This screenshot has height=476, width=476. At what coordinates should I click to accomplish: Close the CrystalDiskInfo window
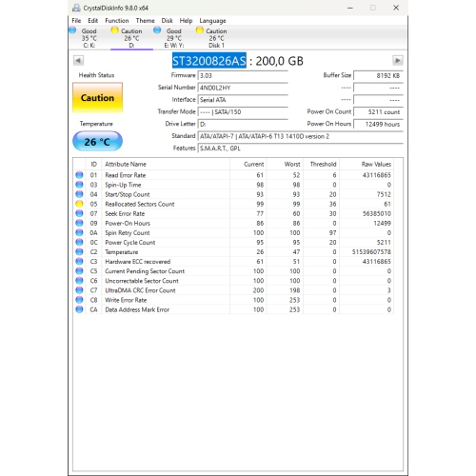[396, 8]
